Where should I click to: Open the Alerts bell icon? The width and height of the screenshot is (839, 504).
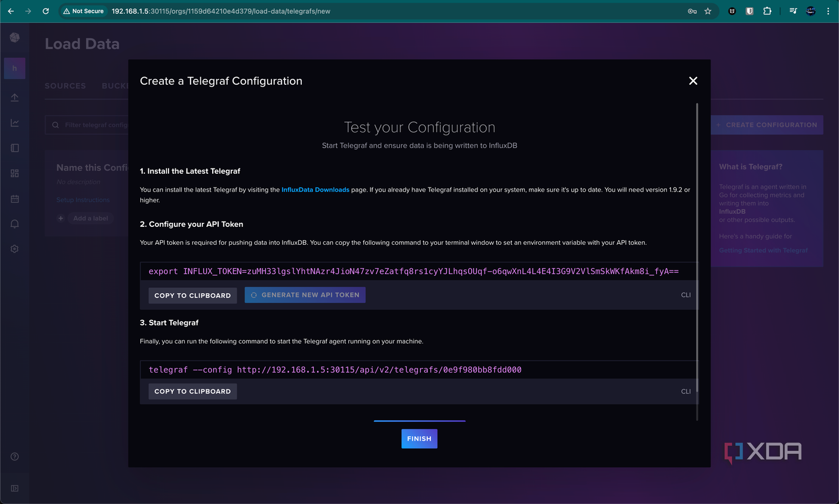click(x=15, y=224)
